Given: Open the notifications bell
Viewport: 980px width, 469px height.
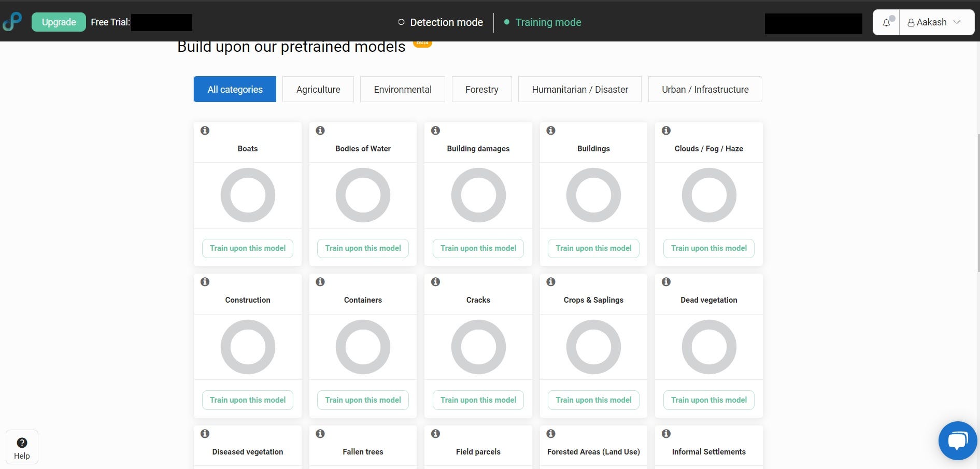Looking at the screenshot, I should [x=887, y=22].
